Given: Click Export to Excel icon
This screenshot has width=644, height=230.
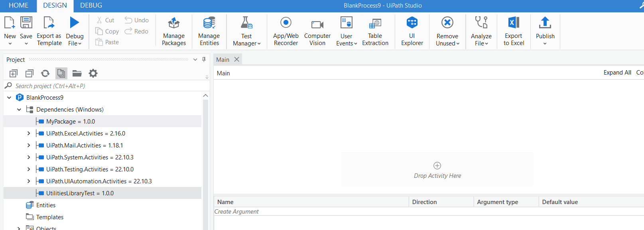Looking at the screenshot, I should 514,23.
